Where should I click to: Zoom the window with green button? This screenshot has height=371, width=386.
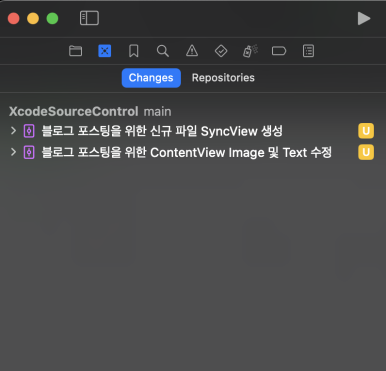pyautogui.click(x=52, y=18)
